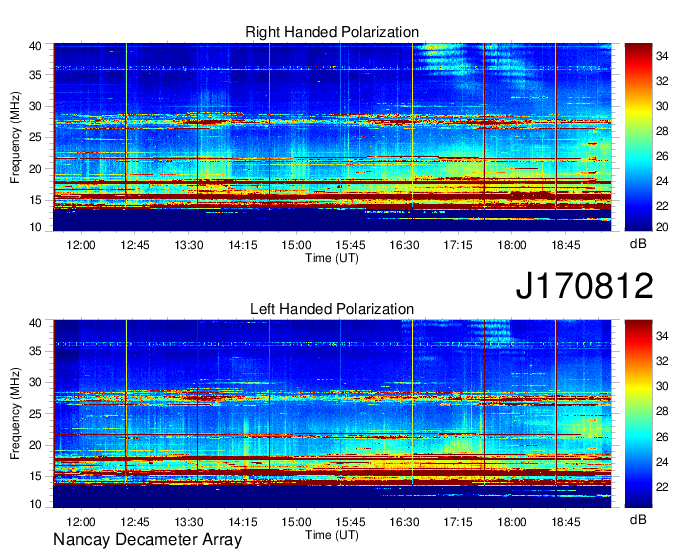
Task: Click the lower colorbar's dB unit label
Action: [x=638, y=519]
